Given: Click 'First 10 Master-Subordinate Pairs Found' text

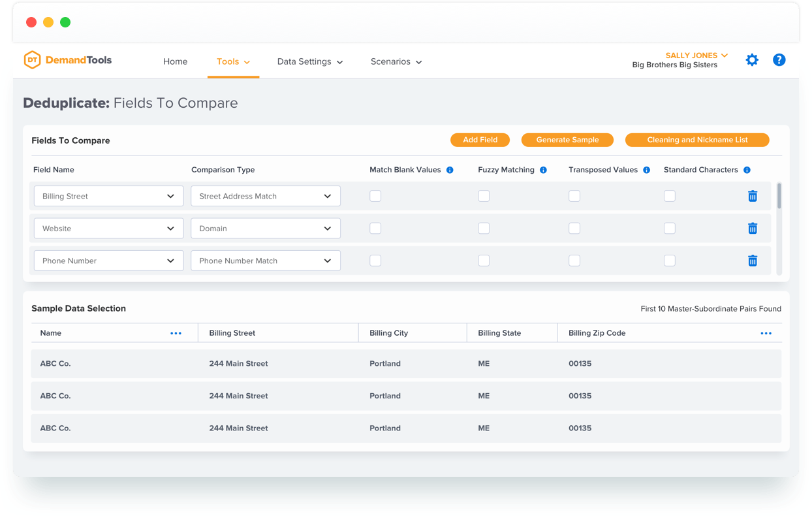Looking at the screenshot, I should click(711, 309).
